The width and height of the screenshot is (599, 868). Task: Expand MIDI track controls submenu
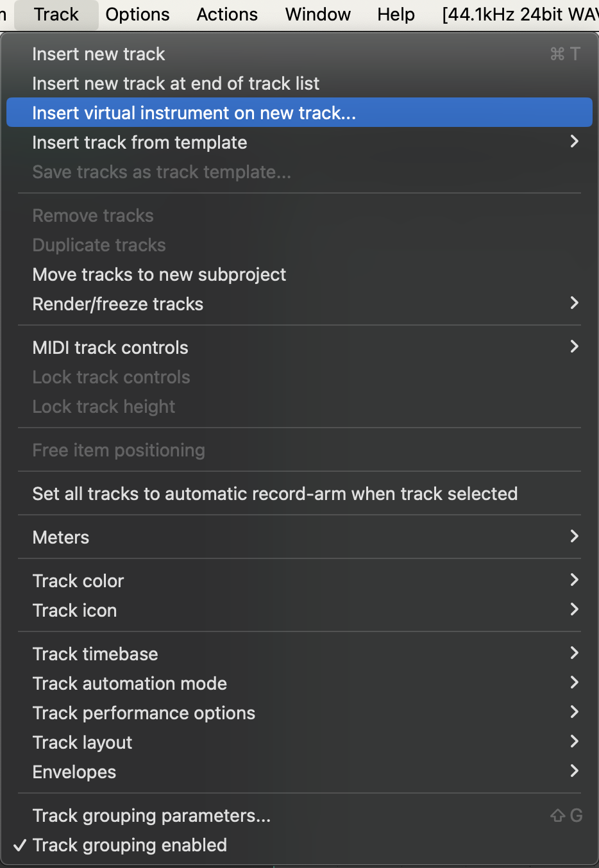(x=110, y=347)
